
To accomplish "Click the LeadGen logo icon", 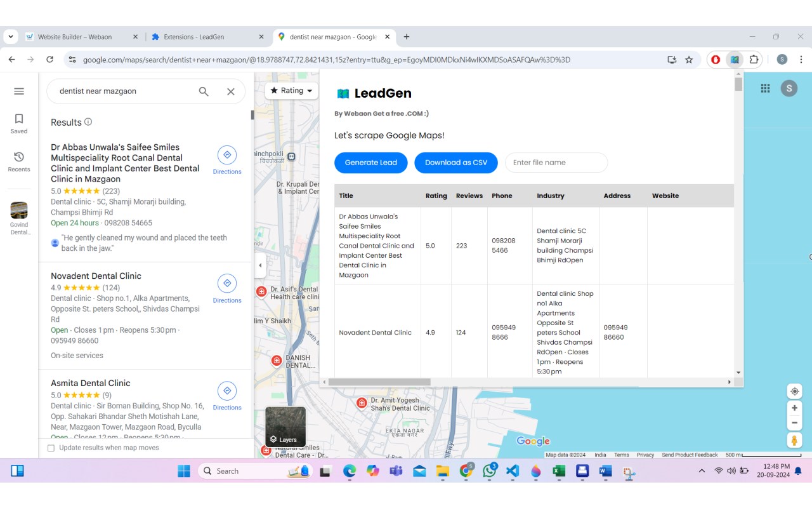I will 343,94.
